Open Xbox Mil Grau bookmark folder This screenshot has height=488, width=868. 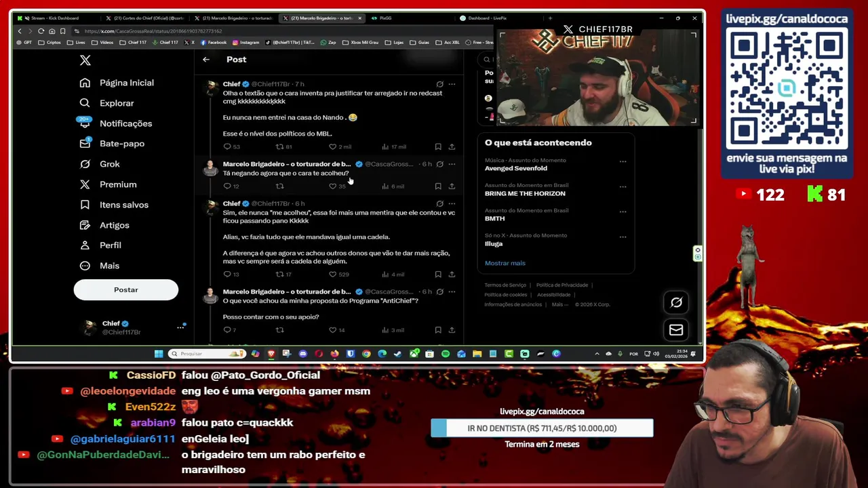click(361, 42)
